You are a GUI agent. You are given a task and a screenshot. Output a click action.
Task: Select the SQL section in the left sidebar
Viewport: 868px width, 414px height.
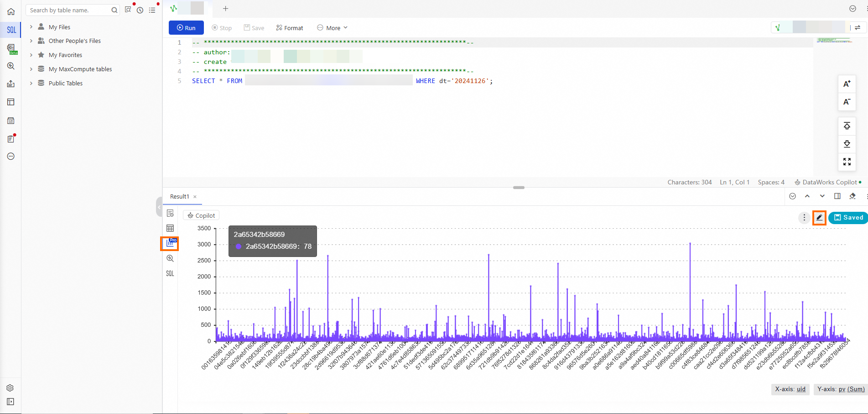[10, 30]
